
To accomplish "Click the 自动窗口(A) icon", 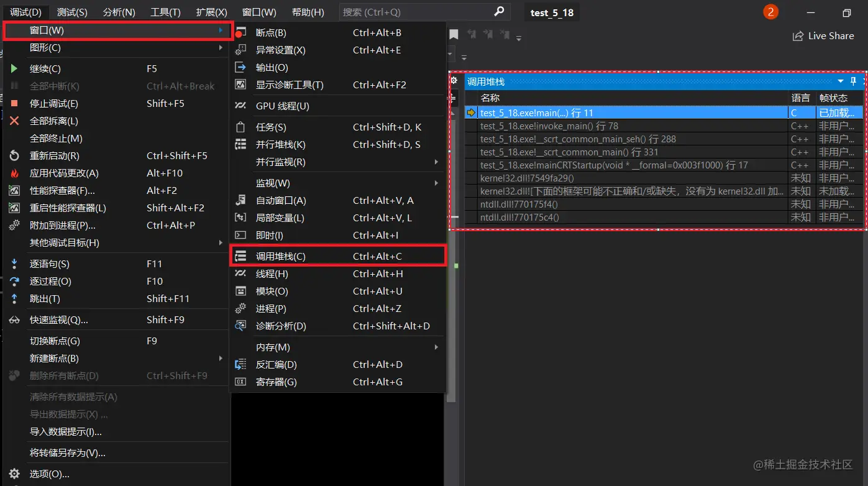I will point(240,201).
